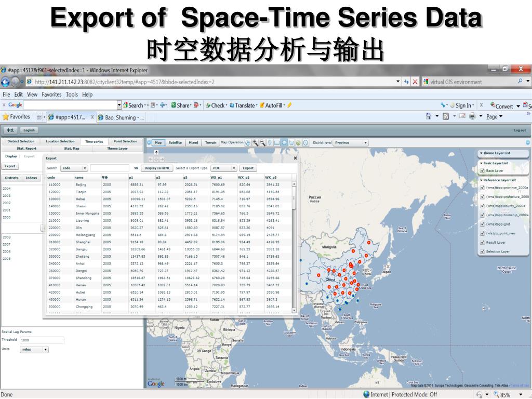Toggle zip_point_new layer checkbox
Image resolution: width=532 pixels, height=399 pixels.
(482, 233)
